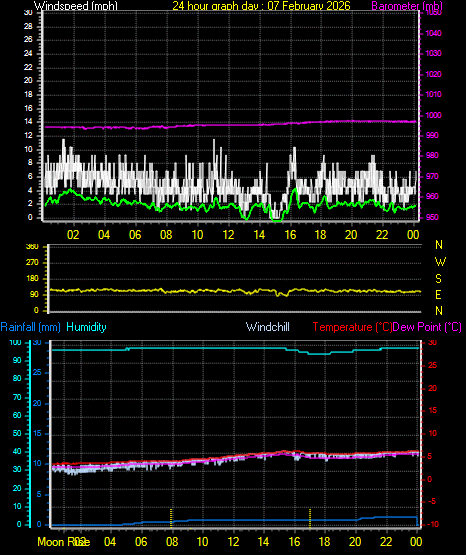
Task: Click the 40 humidity scale value
Action: 17,452
